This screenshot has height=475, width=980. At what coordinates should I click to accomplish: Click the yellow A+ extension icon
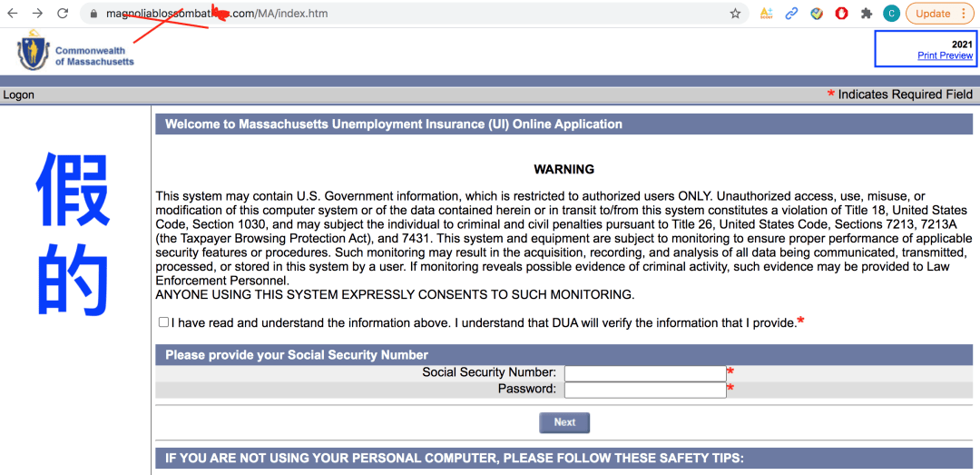(x=766, y=13)
